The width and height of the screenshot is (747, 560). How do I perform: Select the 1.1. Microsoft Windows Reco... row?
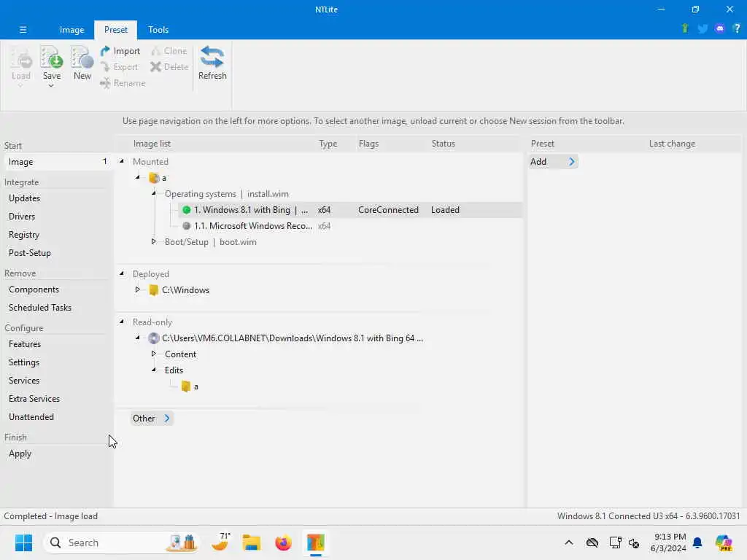click(x=350, y=226)
